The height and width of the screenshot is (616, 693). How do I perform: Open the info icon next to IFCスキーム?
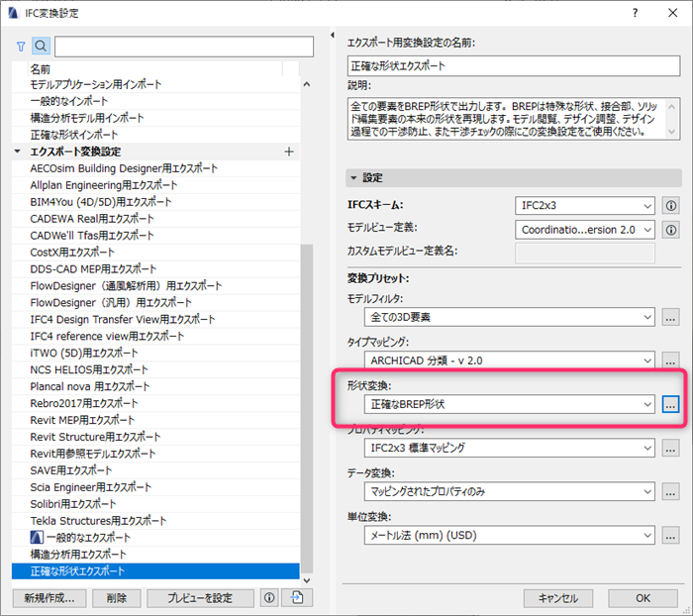point(671,206)
